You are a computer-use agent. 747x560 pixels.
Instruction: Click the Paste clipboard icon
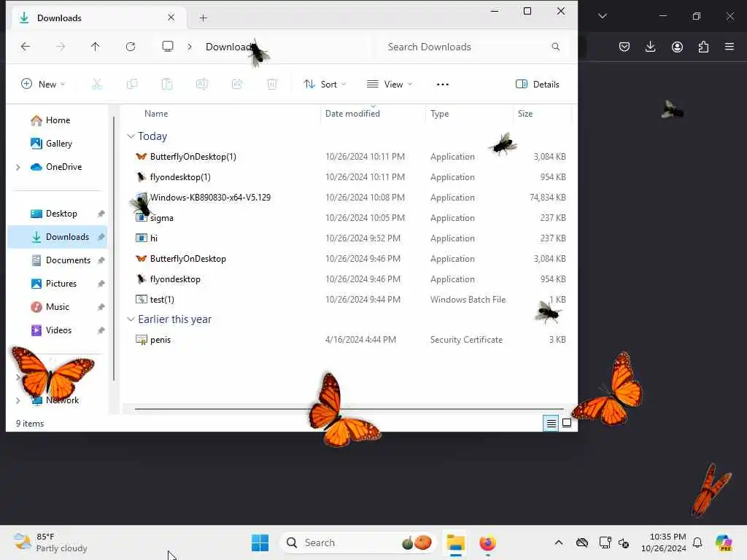click(167, 85)
